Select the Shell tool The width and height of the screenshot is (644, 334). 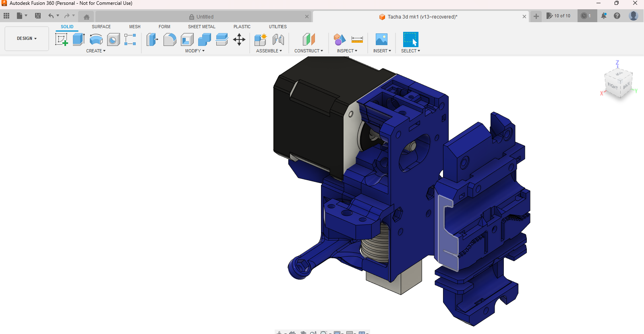pyautogui.click(x=187, y=39)
